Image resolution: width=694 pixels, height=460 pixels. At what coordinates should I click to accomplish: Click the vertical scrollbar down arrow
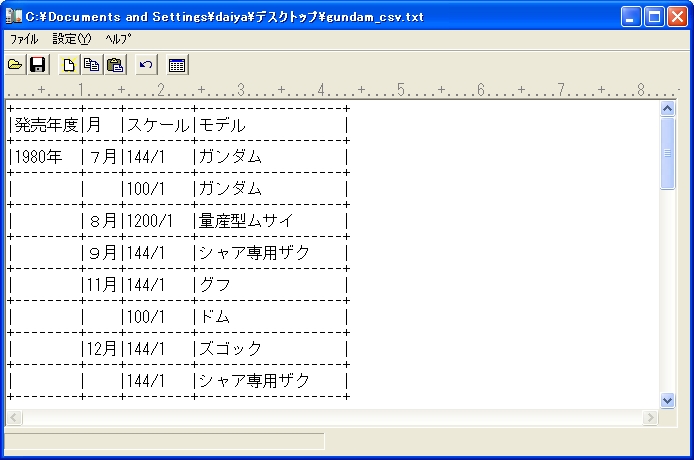click(667, 401)
